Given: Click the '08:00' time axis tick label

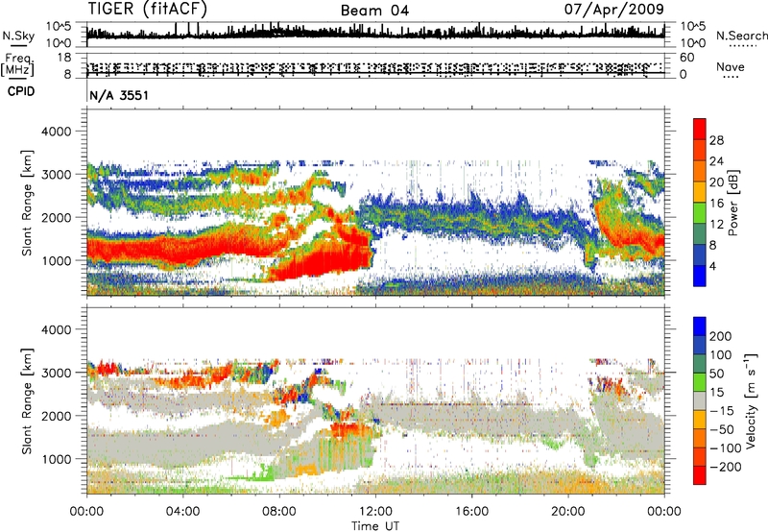Looking at the screenshot, I should pos(279,512).
